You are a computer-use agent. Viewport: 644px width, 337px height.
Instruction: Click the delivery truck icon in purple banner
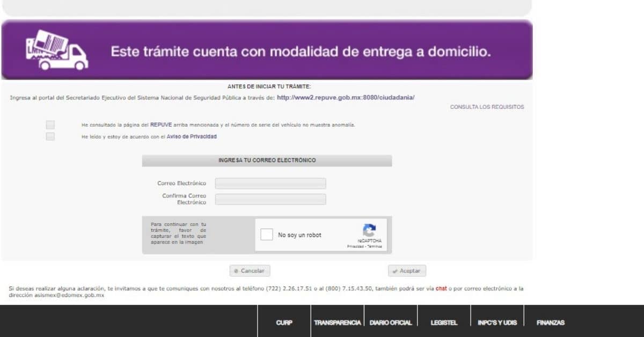click(x=57, y=50)
